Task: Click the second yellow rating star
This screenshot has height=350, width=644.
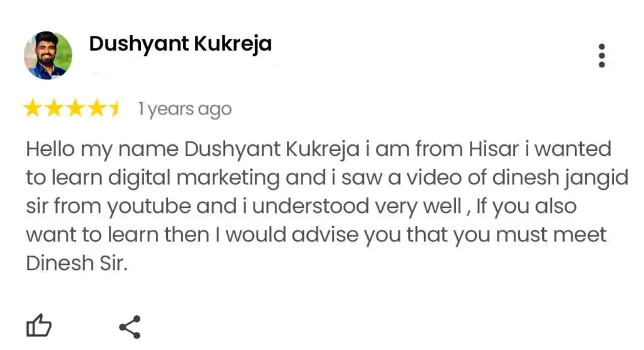Action: 53,109
